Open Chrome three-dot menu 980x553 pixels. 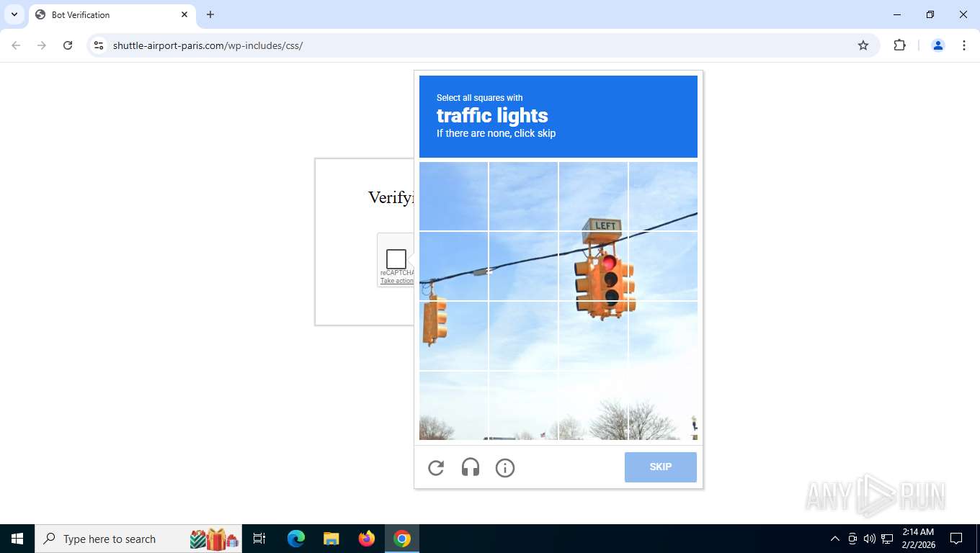(x=964, y=45)
